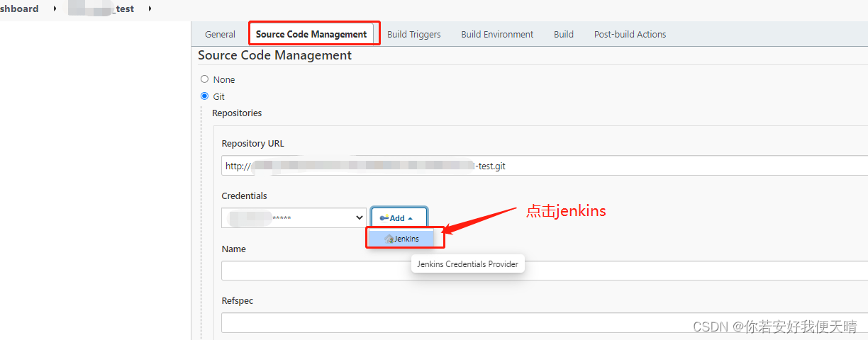The width and height of the screenshot is (868, 340).
Task: Click the Repository URL label
Action: 252,143
